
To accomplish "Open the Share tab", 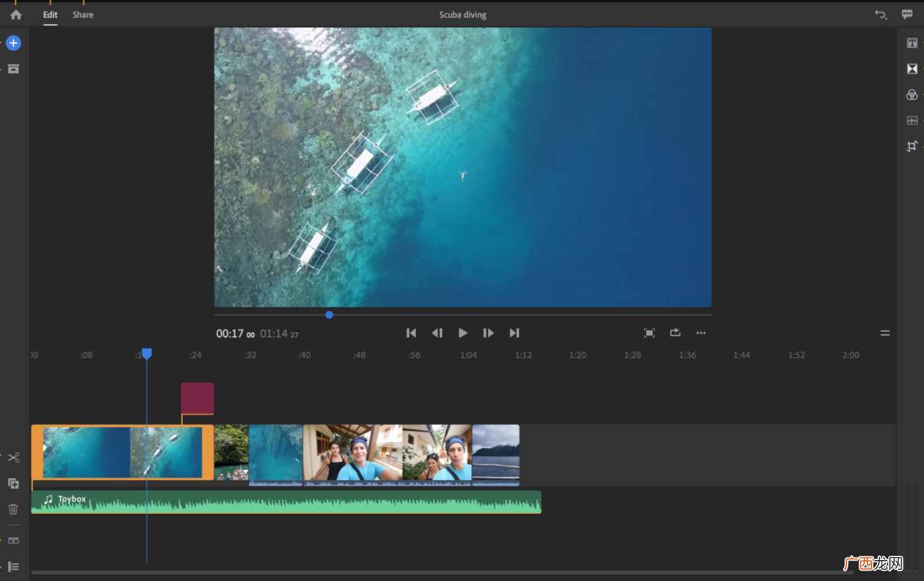I will pos(83,15).
